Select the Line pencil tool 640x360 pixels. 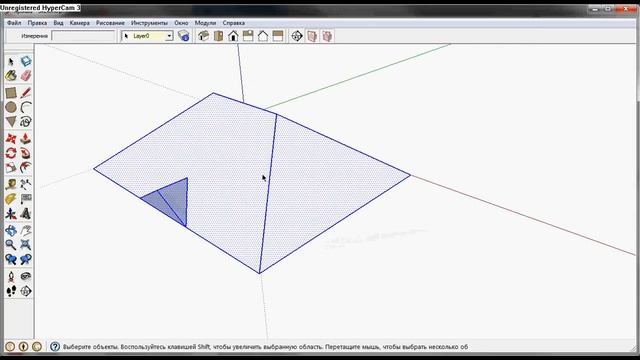pos(26,93)
